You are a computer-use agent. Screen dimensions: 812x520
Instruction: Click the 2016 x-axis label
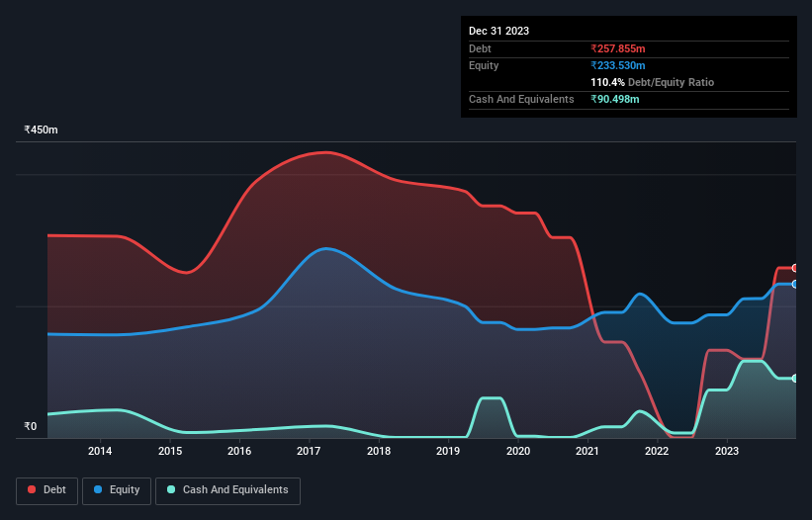click(239, 451)
